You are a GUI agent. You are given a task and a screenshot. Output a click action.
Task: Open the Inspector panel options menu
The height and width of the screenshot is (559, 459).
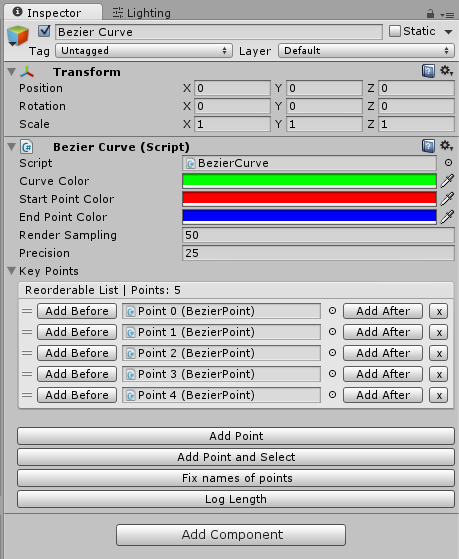click(x=447, y=15)
